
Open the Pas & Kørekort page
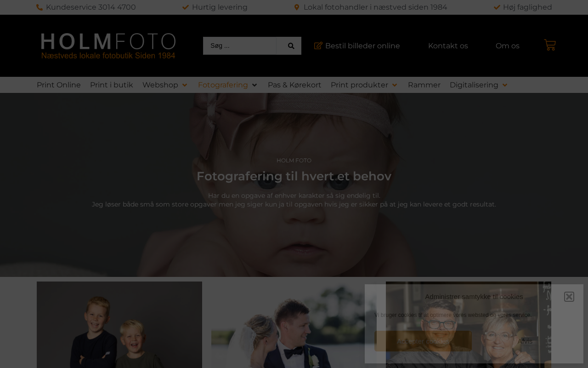point(294,85)
